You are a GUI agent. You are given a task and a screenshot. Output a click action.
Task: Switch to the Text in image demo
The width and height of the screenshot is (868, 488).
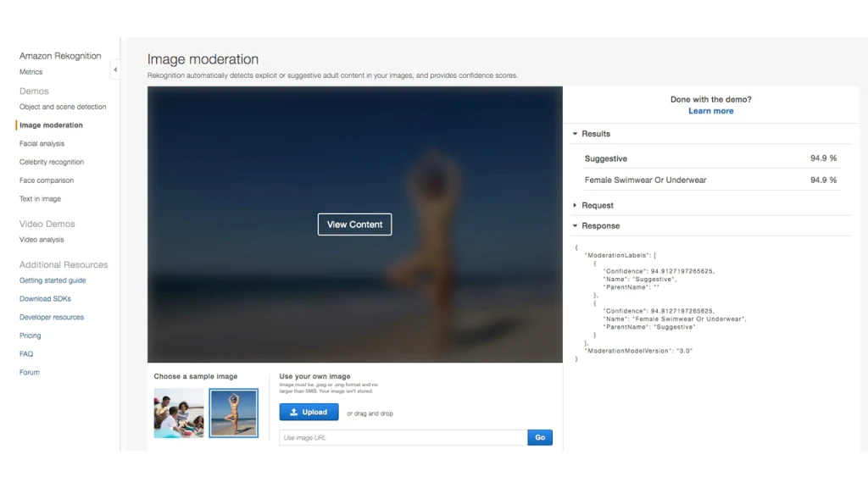coord(41,198)
